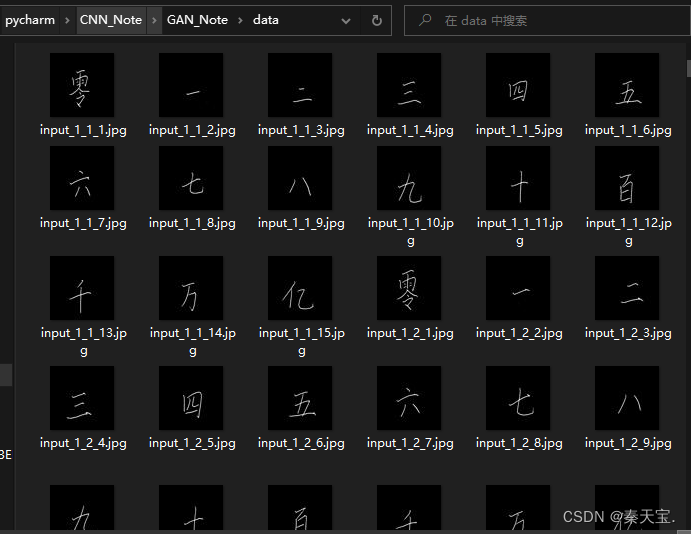Select thumbnail of input_1_2_3.jpg
691x534 pixels.
[627, 288]
